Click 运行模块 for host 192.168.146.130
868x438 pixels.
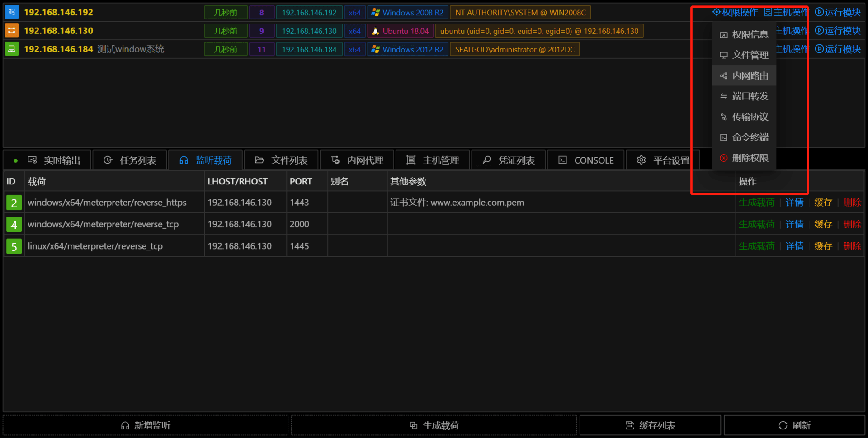click(x=838, y=31)
